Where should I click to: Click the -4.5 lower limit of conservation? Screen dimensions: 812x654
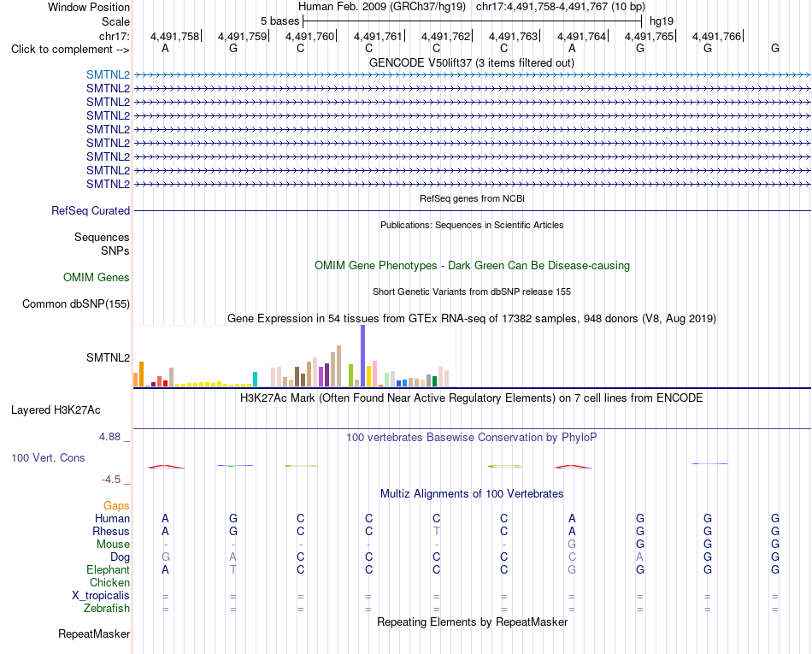pos(111,480)
